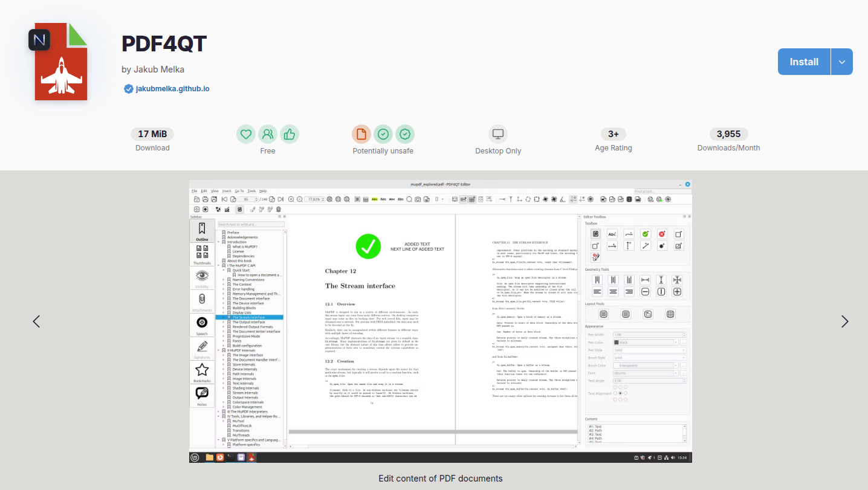Expand the Naming Conventions outline item
868x490 pixels.
coord(223,280)
